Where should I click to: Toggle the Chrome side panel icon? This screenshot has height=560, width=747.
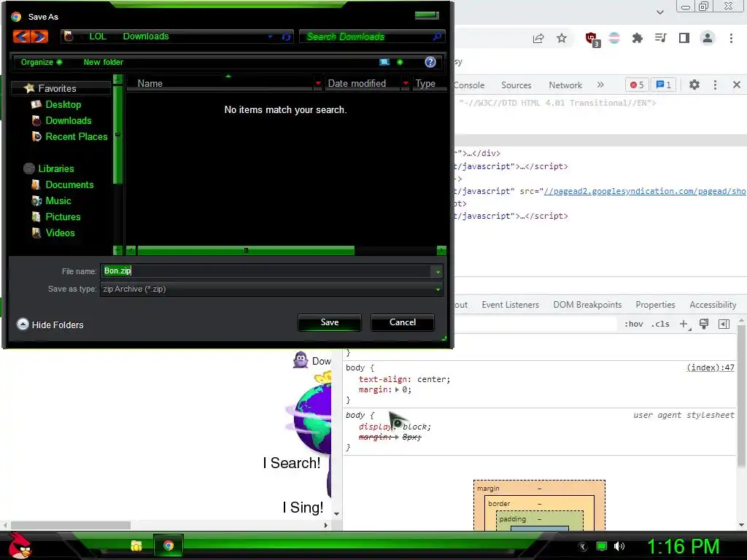click(x=684, y=38)
